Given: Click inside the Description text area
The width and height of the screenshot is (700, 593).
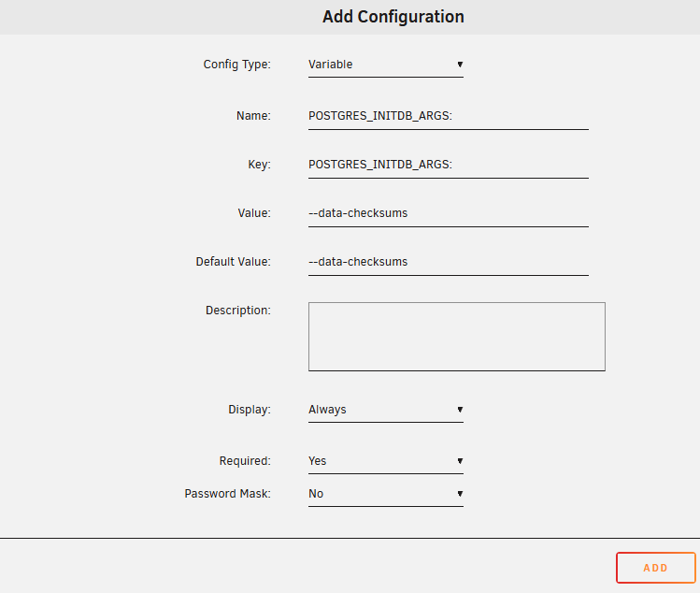Looking at the screenshot, I should (x=457, y=337).
